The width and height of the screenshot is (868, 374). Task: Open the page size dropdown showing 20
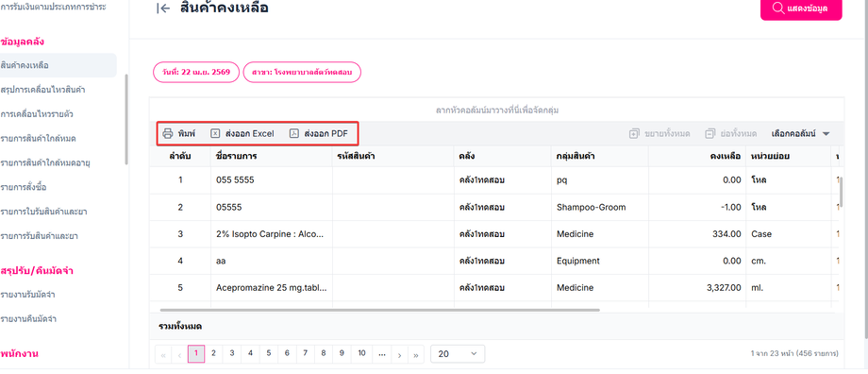pos(458,354)
